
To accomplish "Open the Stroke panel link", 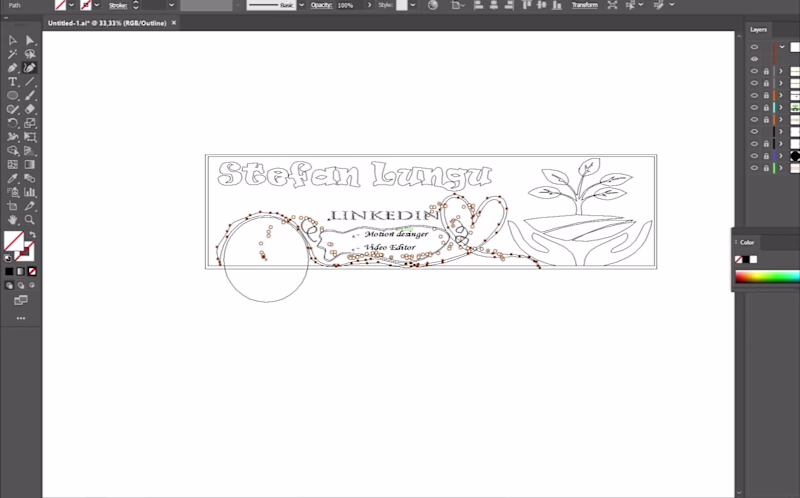I will [x=118, y=5].
